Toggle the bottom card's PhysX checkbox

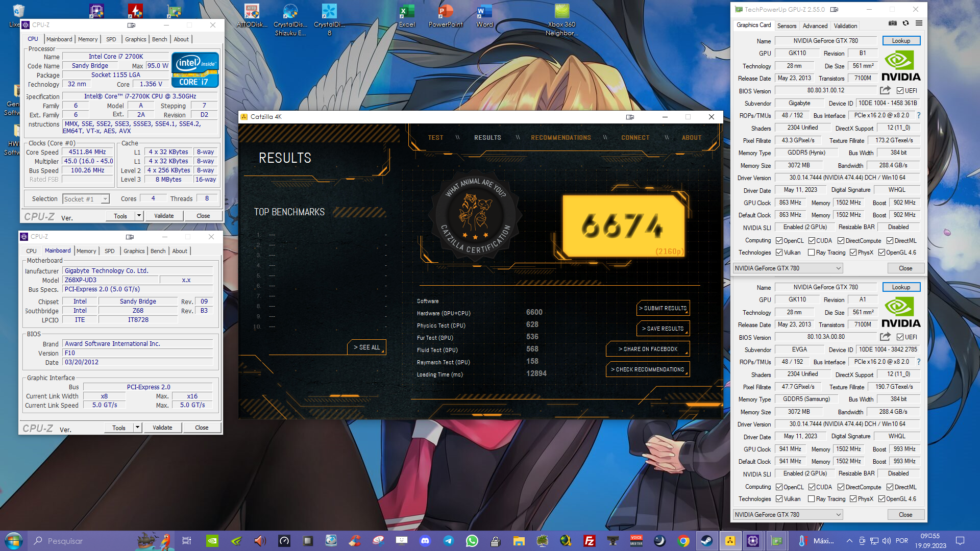click(x=853, y=499)
